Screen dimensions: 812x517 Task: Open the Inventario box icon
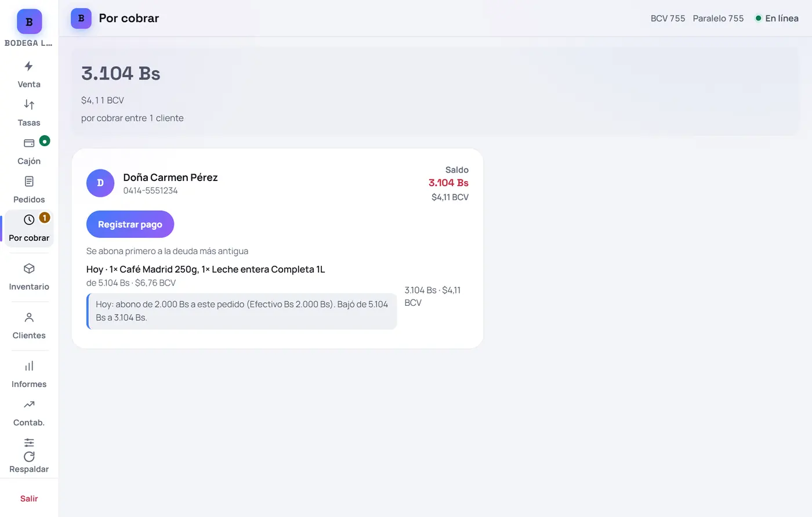point(29,269)
